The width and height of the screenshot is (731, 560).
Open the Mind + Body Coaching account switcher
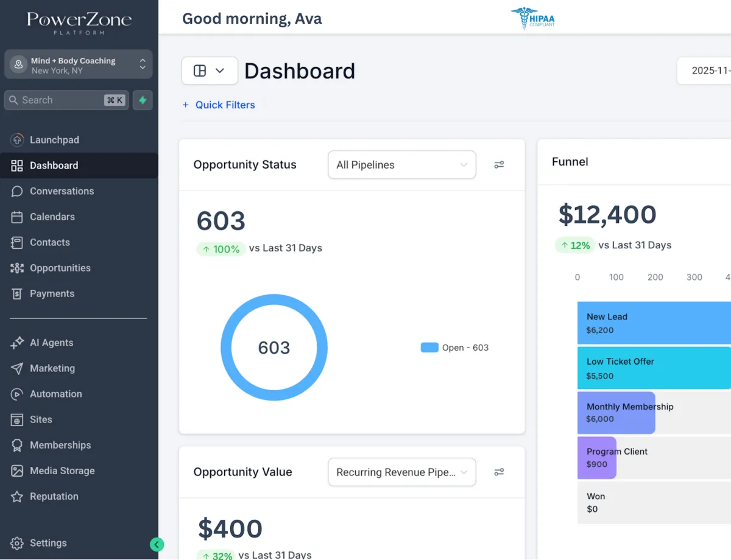pyautogui.click(x=79, y=65)
